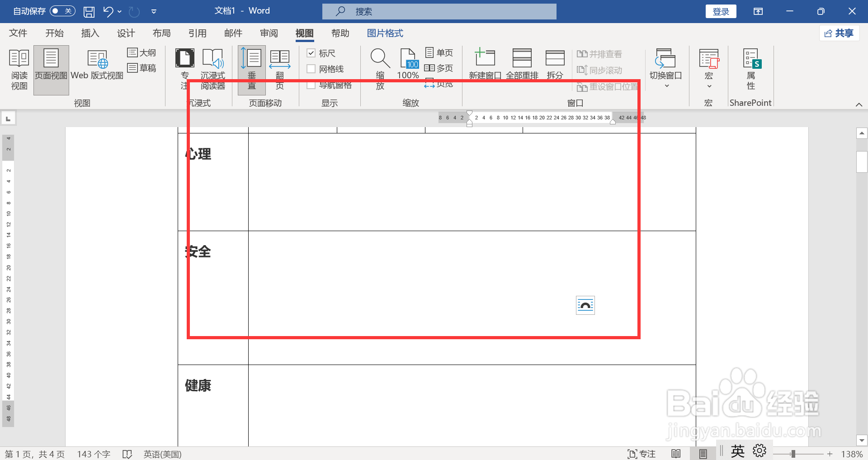The height and width of the screenshot is (460, 868).
Task: Click zoom in plus button
Action: pyautogui.click(x=830, y=454)
